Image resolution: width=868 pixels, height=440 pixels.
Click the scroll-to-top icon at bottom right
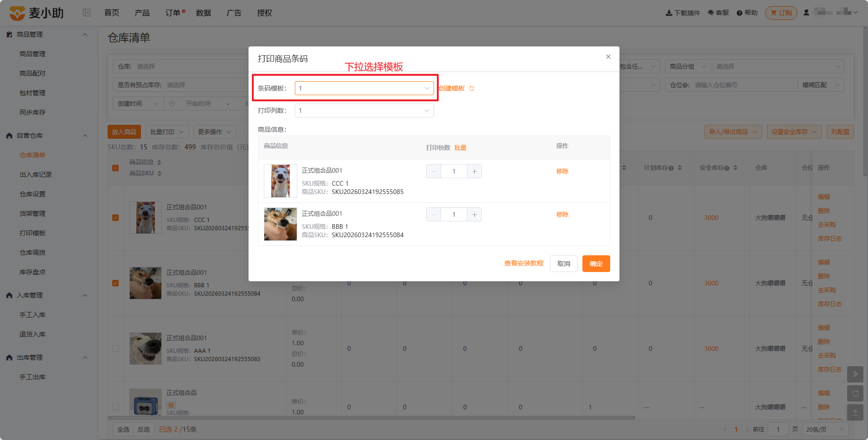pos(855,412)
